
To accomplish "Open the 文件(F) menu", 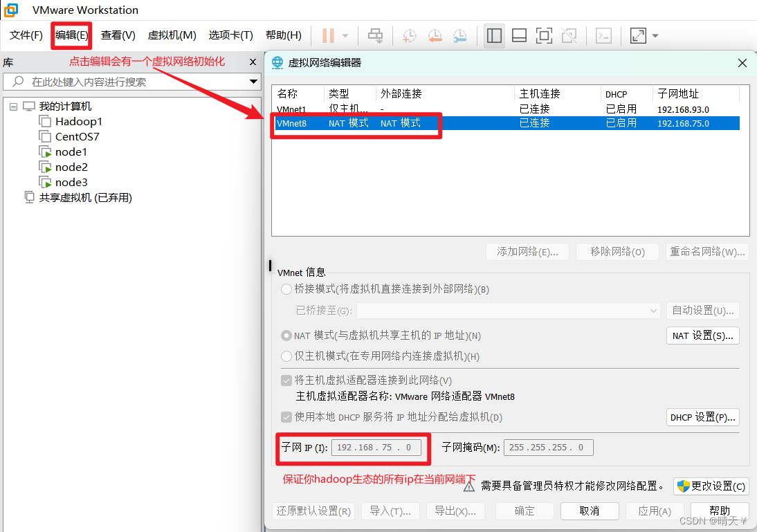I will click(26, 35).
